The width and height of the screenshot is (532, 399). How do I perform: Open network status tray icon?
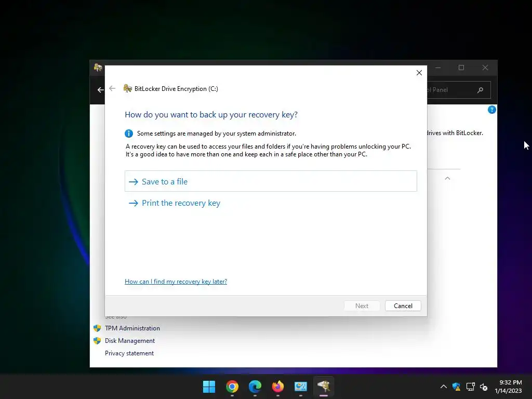470,387
